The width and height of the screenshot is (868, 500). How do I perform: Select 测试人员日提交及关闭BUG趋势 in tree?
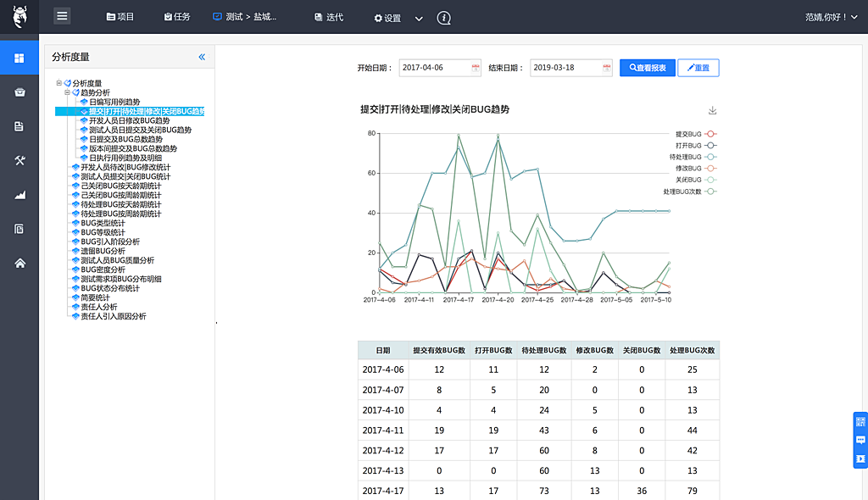click(140, 131)
